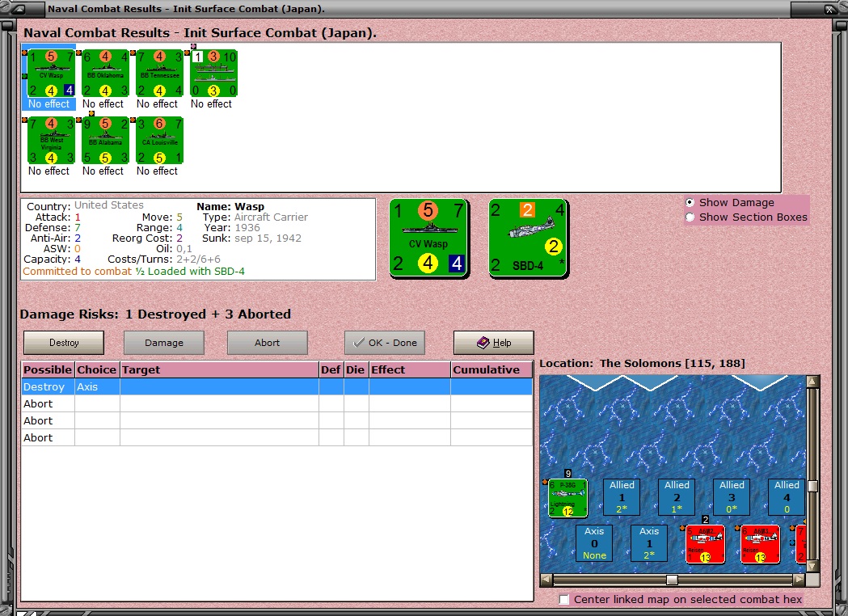Screen dimensions: 848x616
Task: Click the Axis 1 section box
Action: coord(649,543)
